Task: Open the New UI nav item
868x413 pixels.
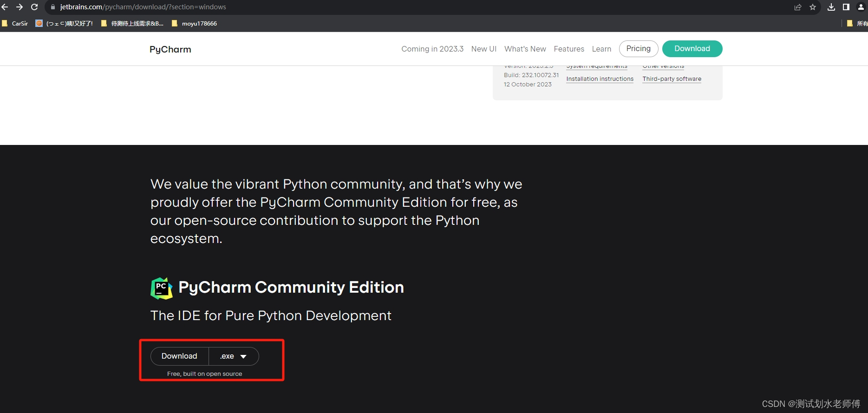Action: (484, 49)
